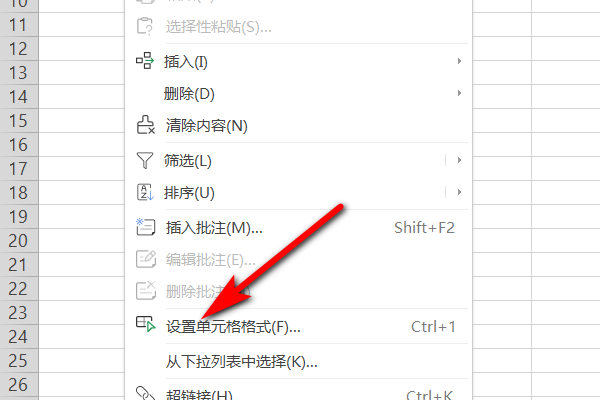The image size is (600, 400).
Task: Open the 超链接(H) menu entry
Action: pos(298,392)
